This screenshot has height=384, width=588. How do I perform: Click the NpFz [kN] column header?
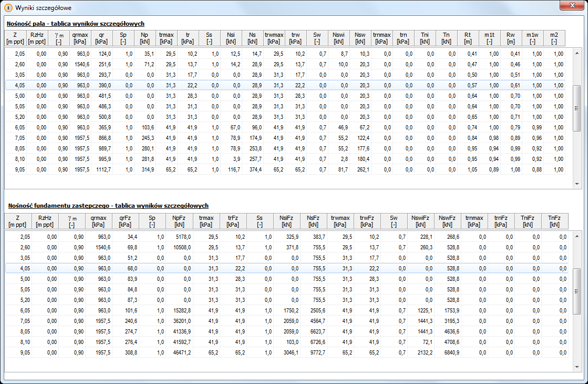[179, 221]
